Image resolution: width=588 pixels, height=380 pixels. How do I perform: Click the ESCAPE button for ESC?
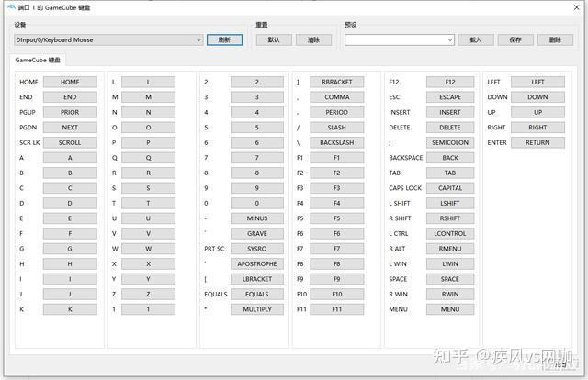[450, 97]
